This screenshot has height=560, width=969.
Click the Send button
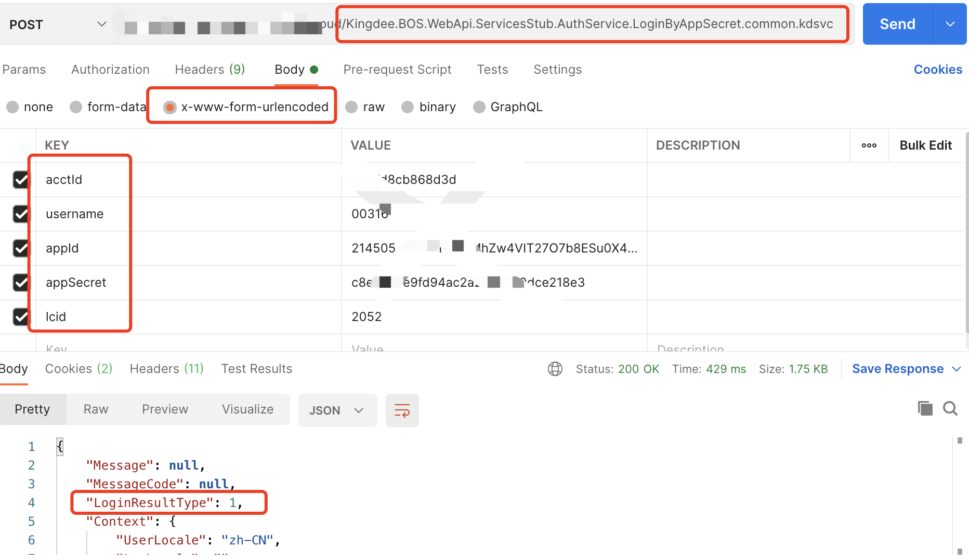[x=897, y=23]
